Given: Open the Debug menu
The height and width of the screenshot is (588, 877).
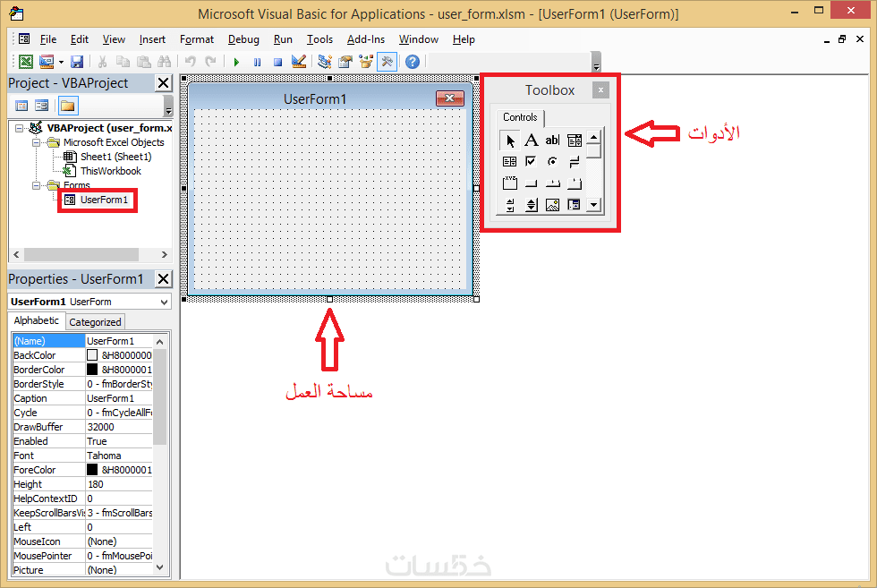Looking at the screenshot, I should tap(243, 39).
